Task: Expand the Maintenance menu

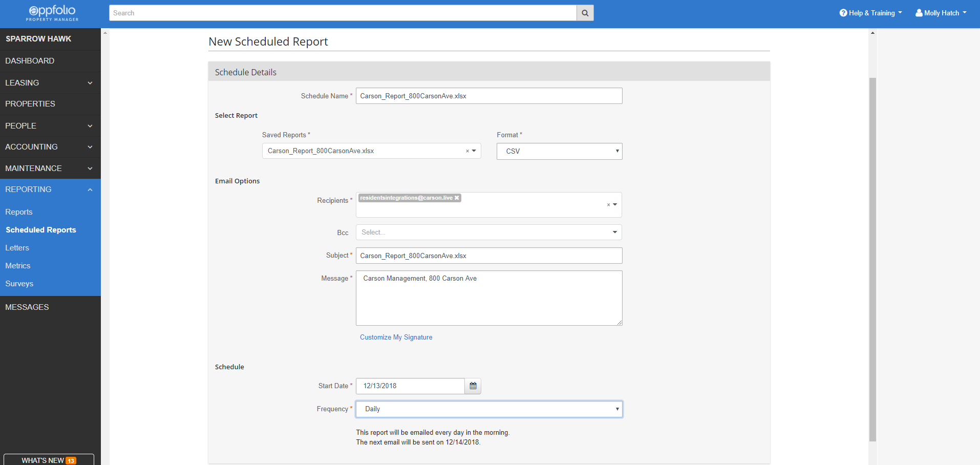Action: click(50, 168)
